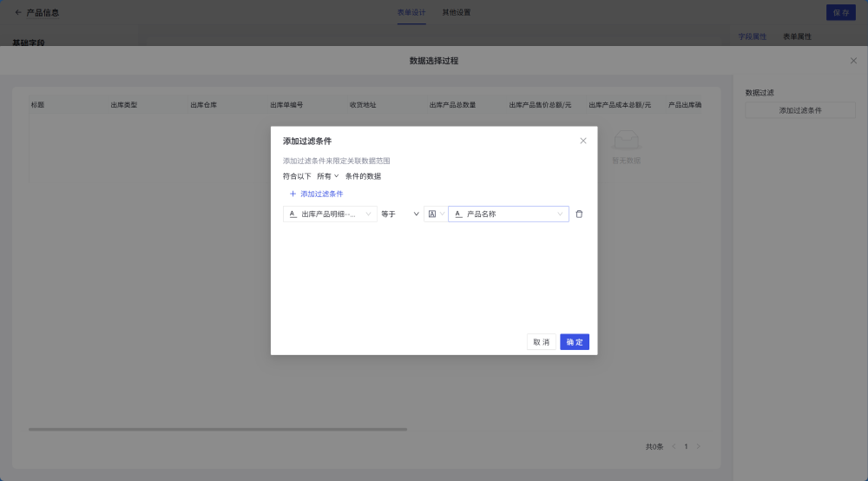Open the 出库产品明细 field dropdown

click(329, 214)
